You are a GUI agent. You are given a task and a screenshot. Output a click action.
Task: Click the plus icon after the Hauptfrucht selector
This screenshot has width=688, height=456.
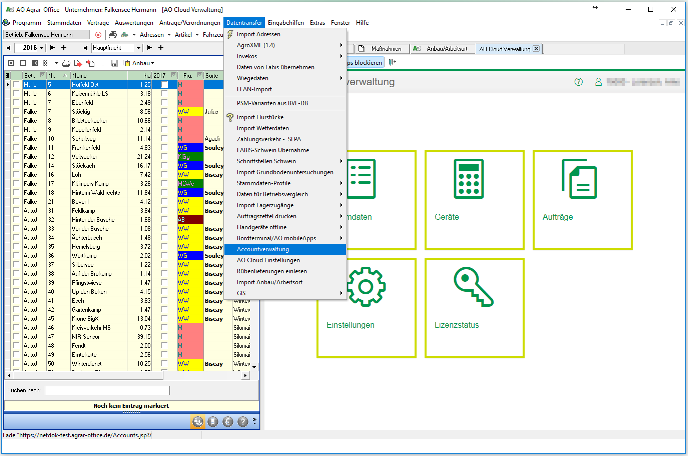tap(161, 47)
